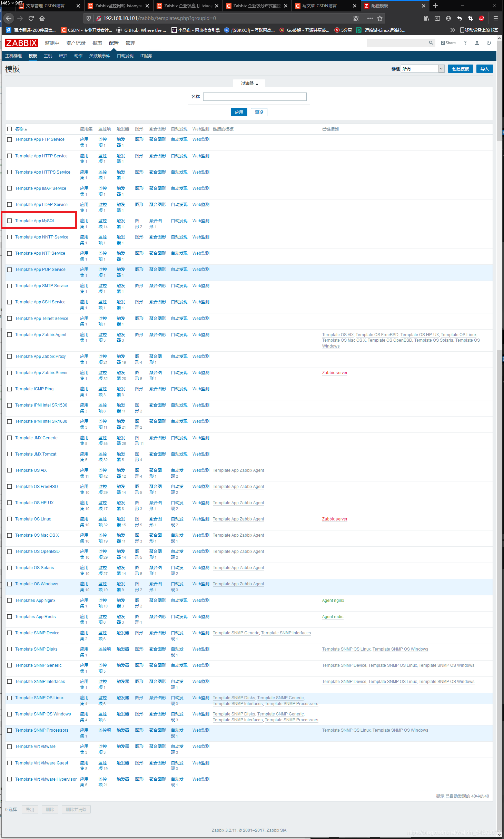Switch to 自动发现 submenu tab
Viewport: 504px width, 839px height.
click(125, 56)
